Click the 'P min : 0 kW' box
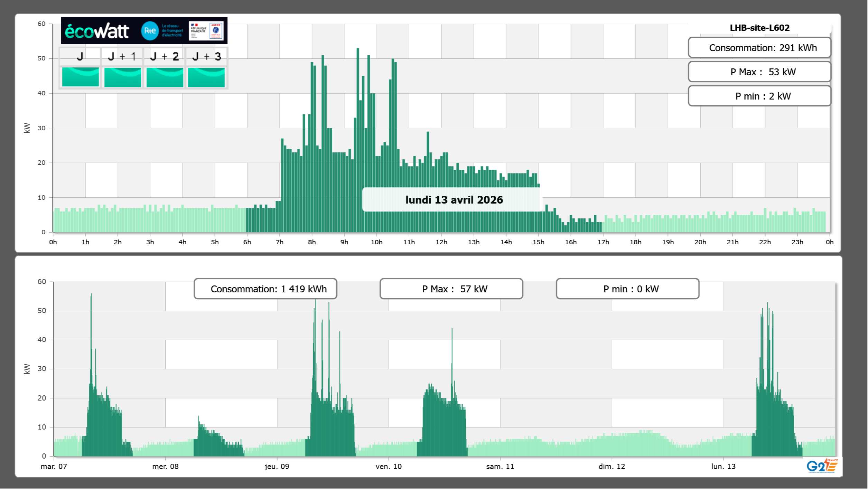This screenshot has height=489, width=868. coord(627,289)
